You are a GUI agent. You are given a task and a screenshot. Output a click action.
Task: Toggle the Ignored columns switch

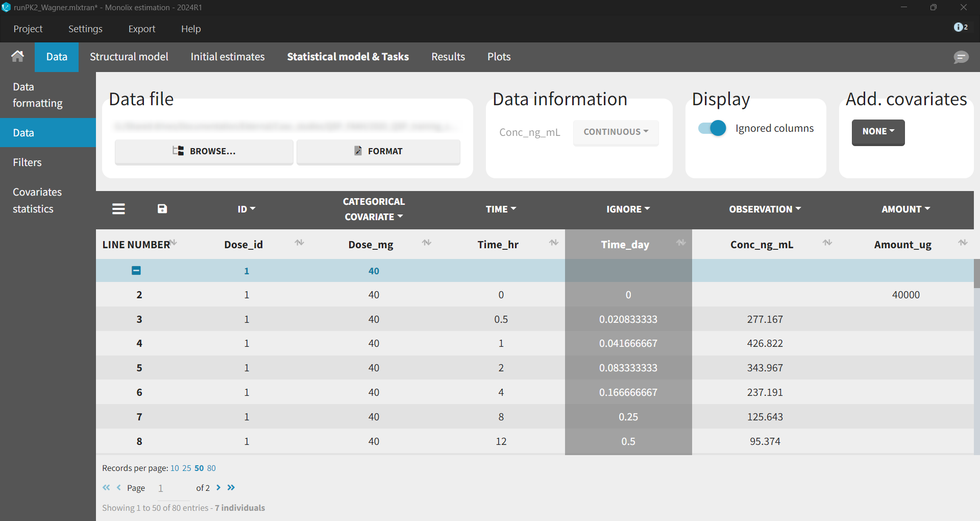point(712,128)
